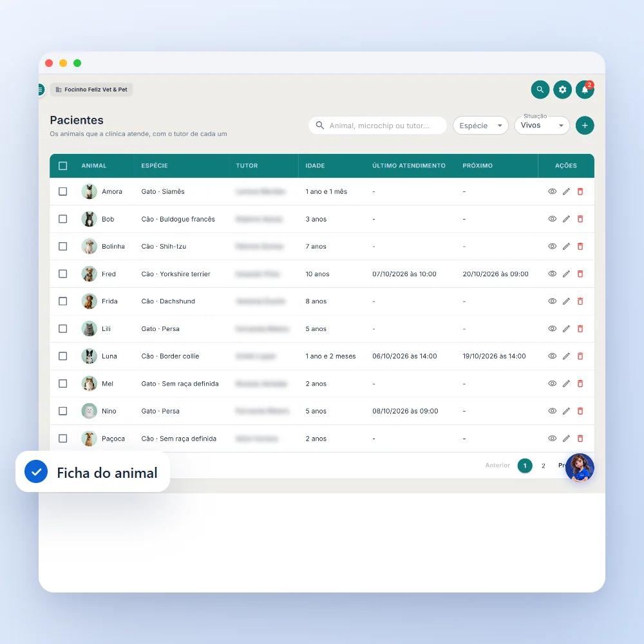Viewport: 644px width, 644px height.
Task: Focus the animal, microchip or tutor search field
Action: pyautogui.click(x=377, y=126)
